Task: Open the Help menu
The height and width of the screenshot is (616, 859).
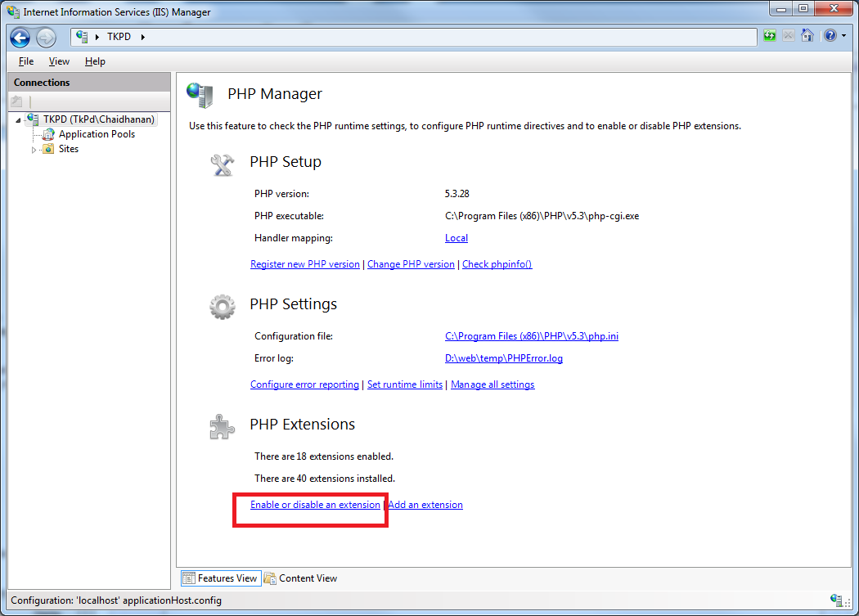Action: 95,61
